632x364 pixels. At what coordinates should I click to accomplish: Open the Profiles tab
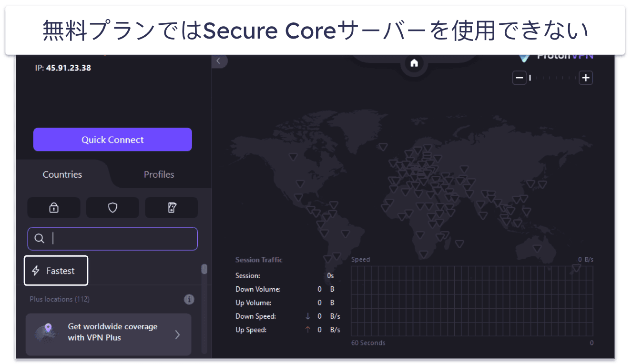(159, 174)
